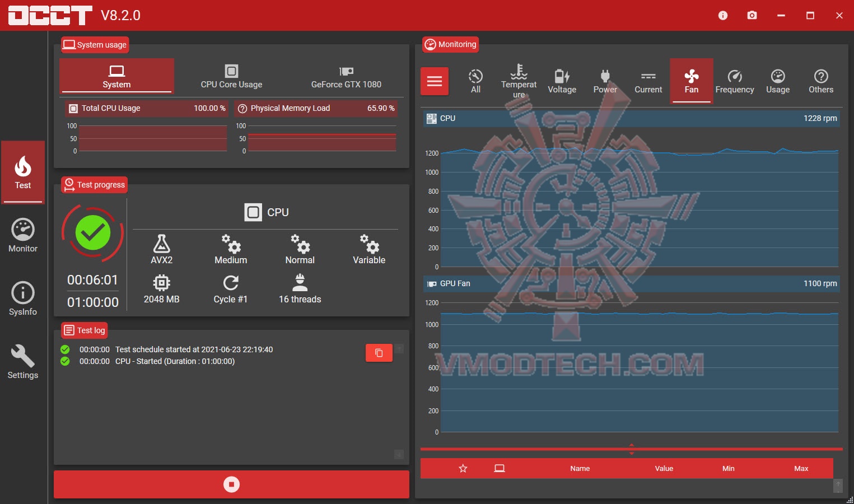854x504 pixels.
Task: Click the 'Test schedule started' log entry
Action: [194, 349]
